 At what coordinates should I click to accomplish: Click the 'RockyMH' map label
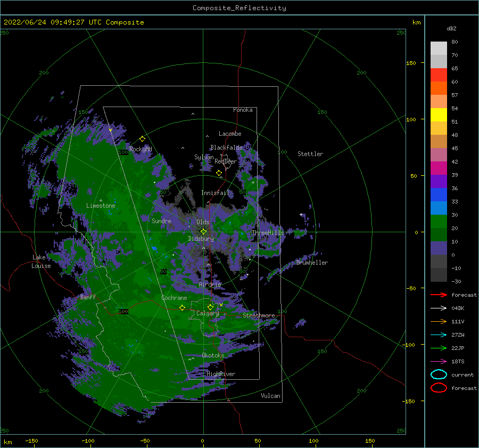(141, 149)
